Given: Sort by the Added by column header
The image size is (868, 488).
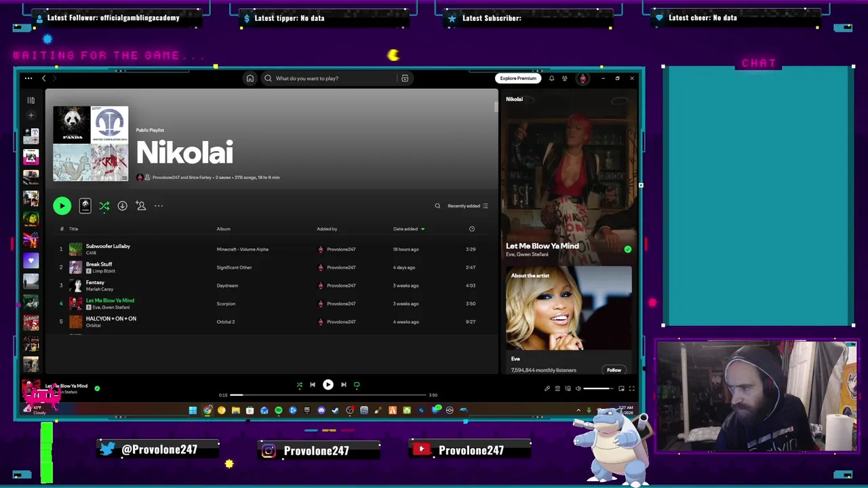Looking at the screenshot, I should tap(327, 229).
